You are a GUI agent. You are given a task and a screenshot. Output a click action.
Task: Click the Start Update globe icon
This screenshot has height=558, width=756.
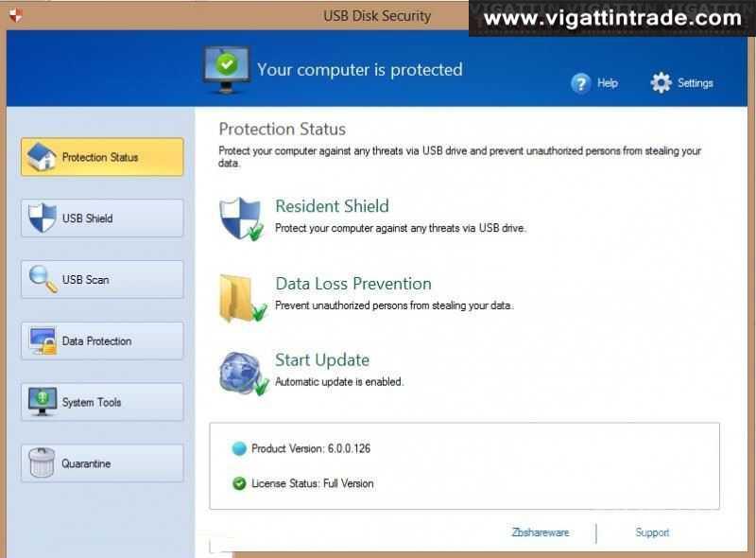click(x=243, y=374)
